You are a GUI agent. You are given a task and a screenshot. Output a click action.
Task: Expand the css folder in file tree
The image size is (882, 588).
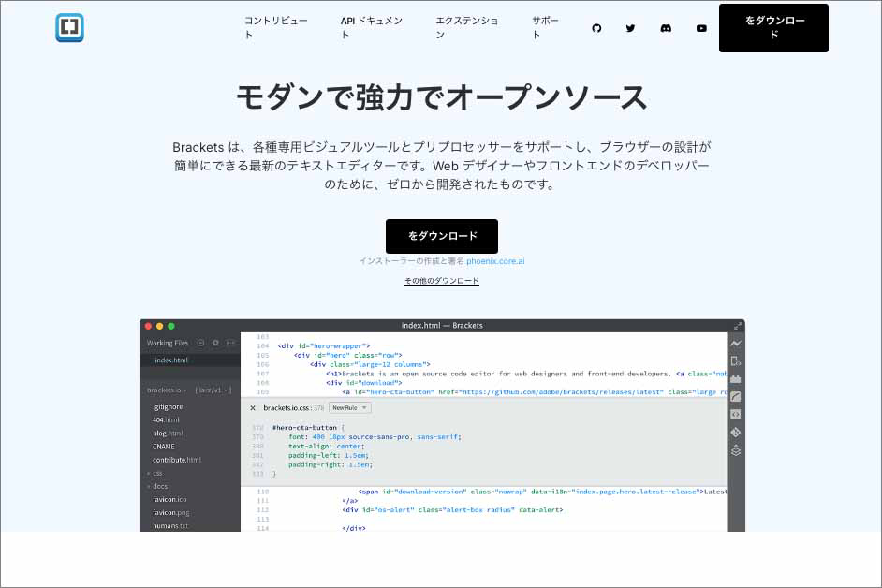pos(155,473)
